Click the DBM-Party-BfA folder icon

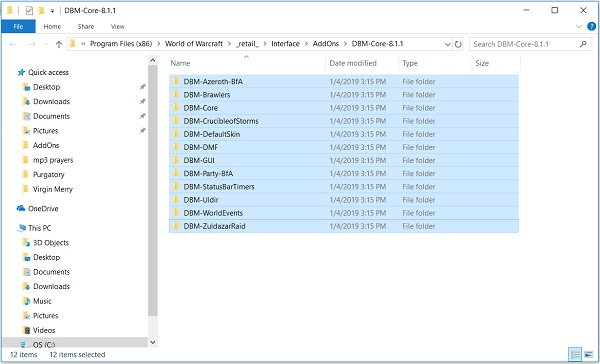coord(176,173)
